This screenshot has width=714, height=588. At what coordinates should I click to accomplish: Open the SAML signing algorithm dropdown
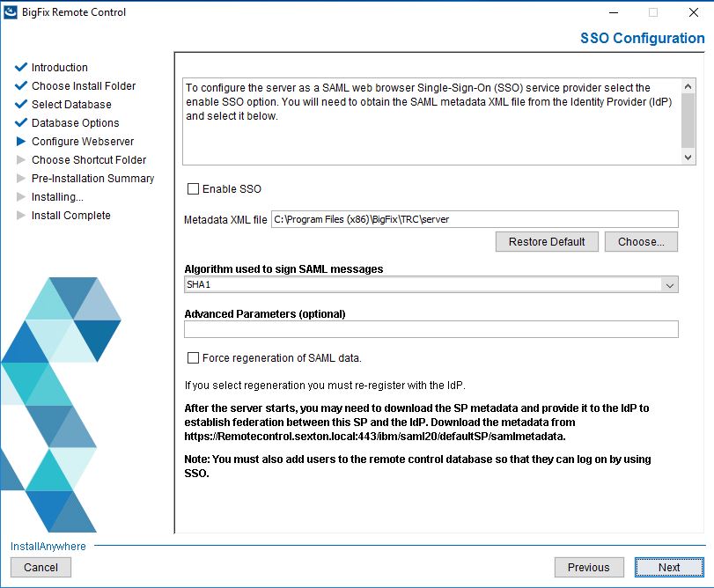click(669, 285)
